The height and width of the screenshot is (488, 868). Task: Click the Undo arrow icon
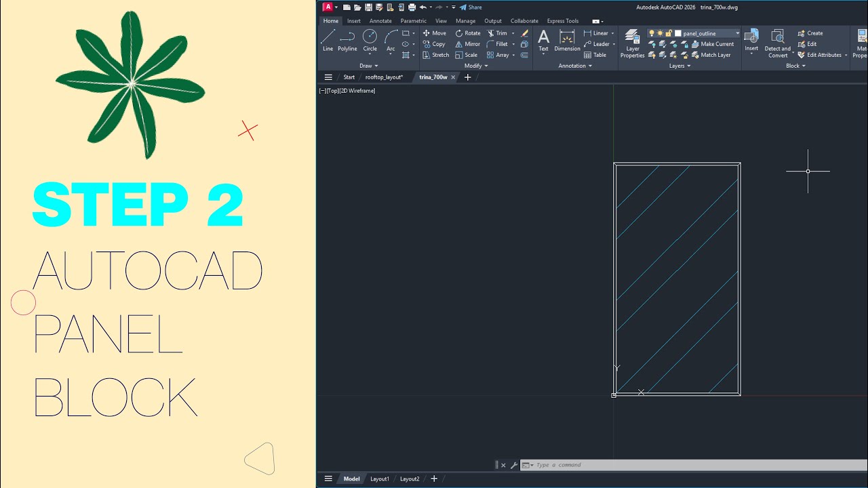[422, 7]
